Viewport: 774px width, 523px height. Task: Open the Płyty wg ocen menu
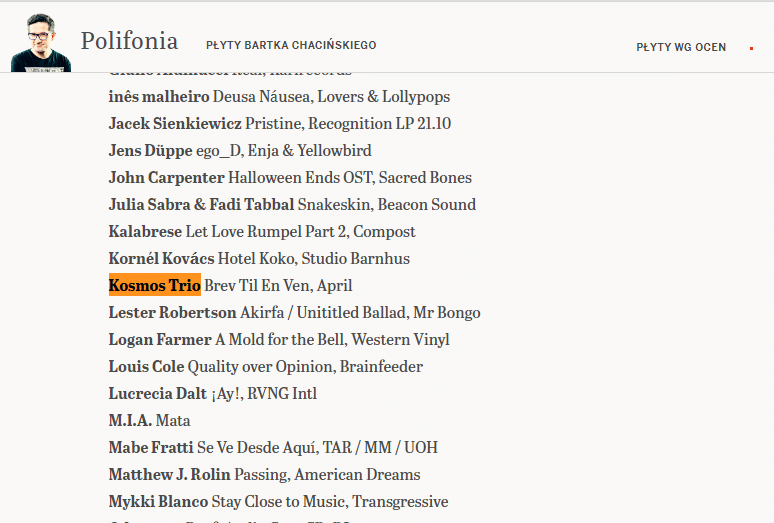tap(681, 47)
